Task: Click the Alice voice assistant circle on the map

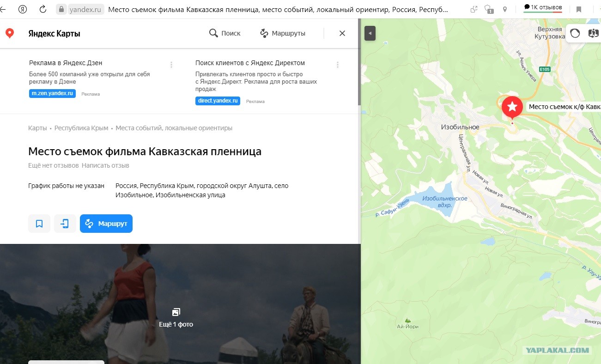Action: [575, 33]
